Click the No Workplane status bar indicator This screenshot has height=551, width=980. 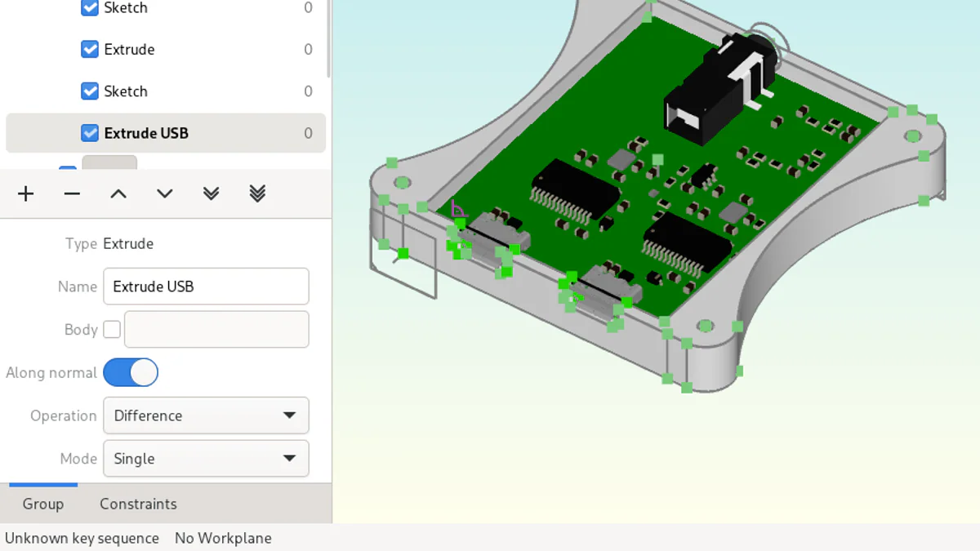223,538
